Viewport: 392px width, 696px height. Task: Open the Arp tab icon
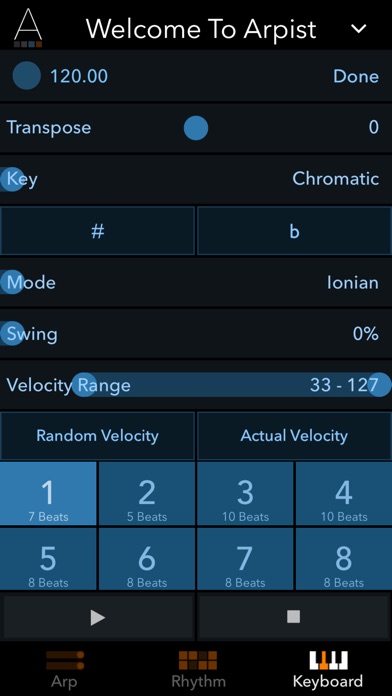[x=64, y=660]
